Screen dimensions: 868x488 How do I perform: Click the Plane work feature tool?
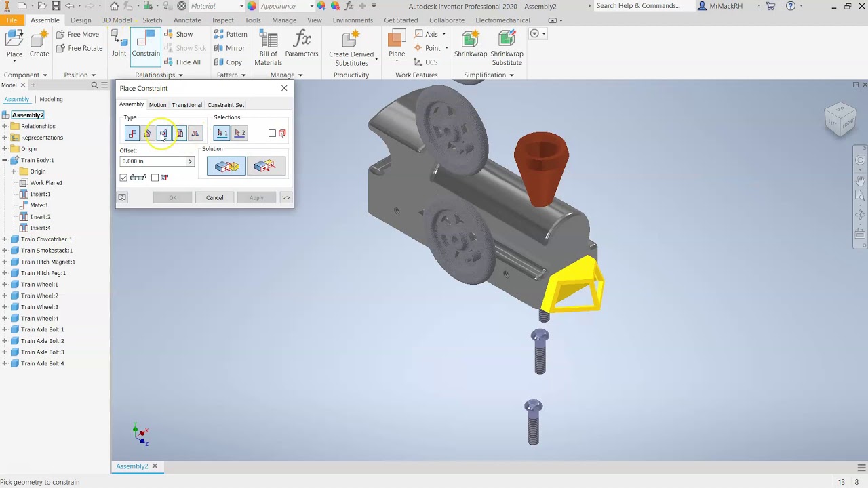(397, 45)
